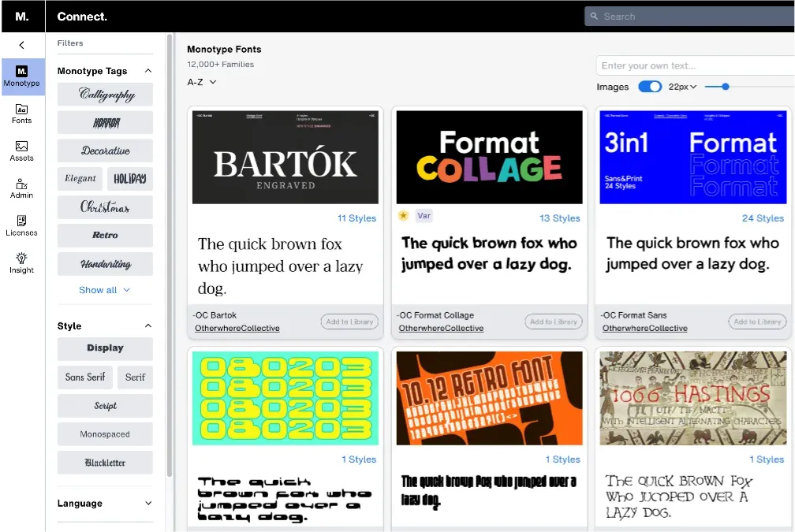Select the Sans Serif style filter

click(85, 378)
